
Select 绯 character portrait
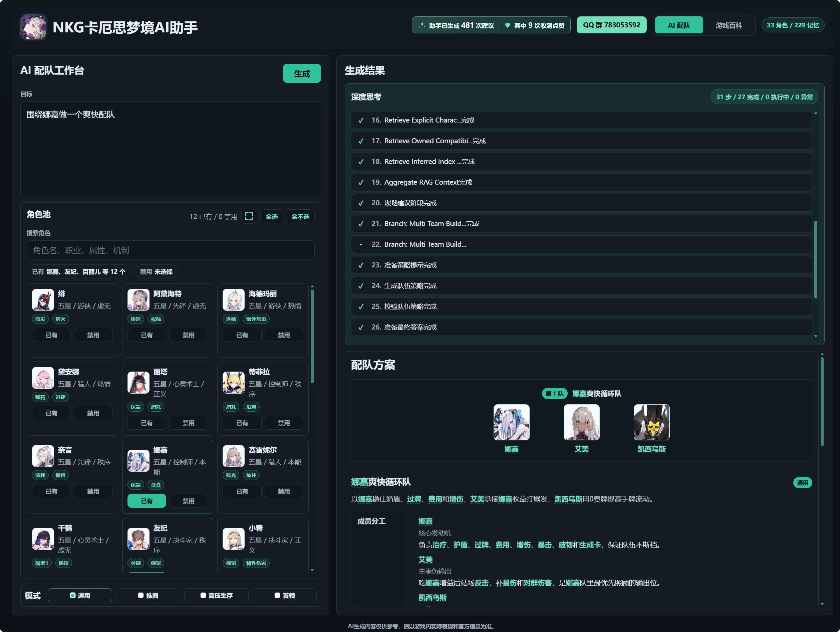coord(43,300)
